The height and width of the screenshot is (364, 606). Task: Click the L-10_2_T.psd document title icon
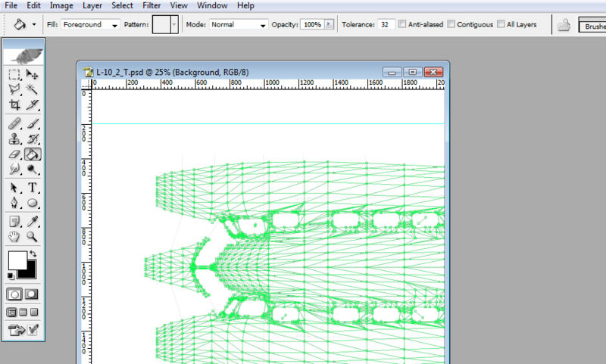click(x=89, y=72)
